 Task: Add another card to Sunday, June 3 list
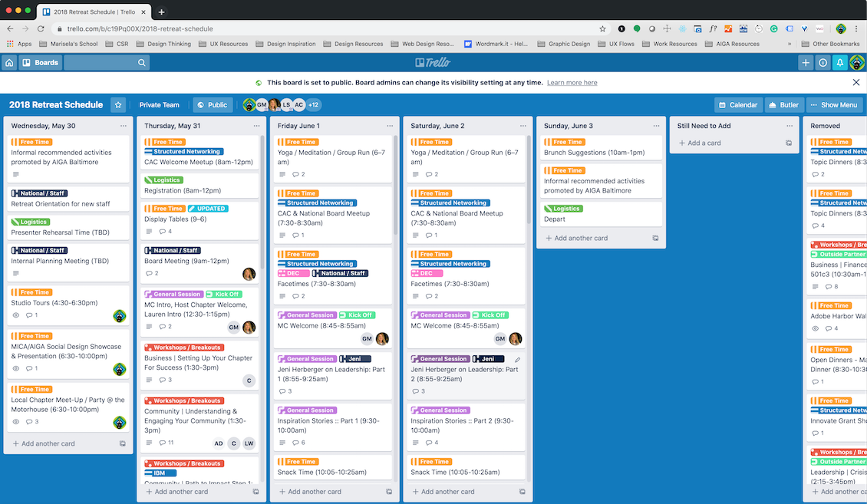tap(576, 238)
